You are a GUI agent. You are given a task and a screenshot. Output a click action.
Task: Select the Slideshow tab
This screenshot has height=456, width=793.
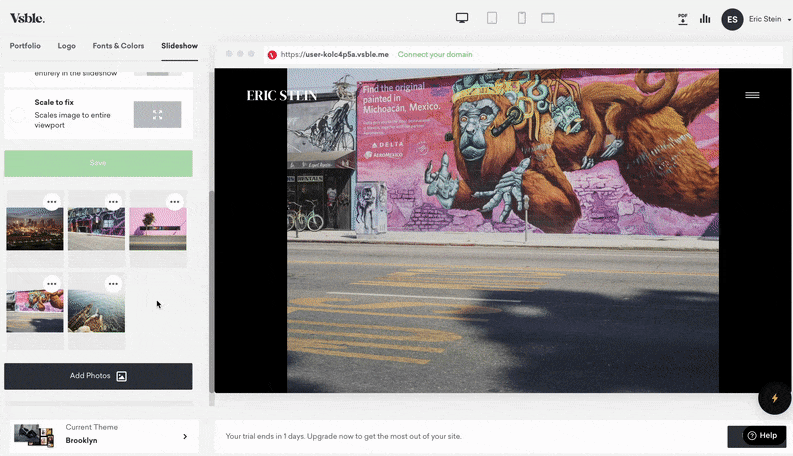tap(180, 45)
